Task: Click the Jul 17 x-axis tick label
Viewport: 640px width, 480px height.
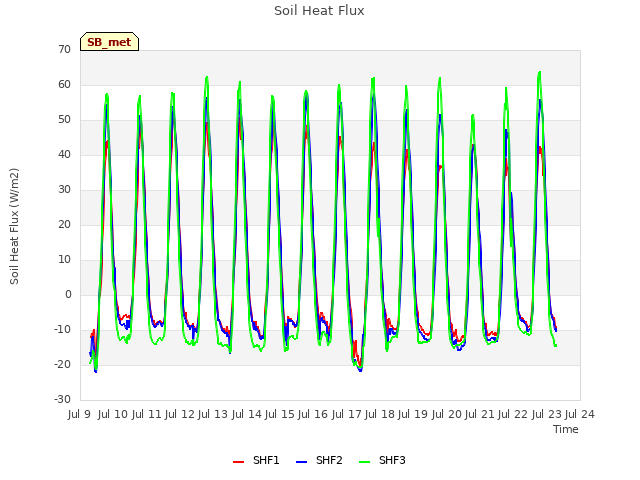Action: coord(346,414)
